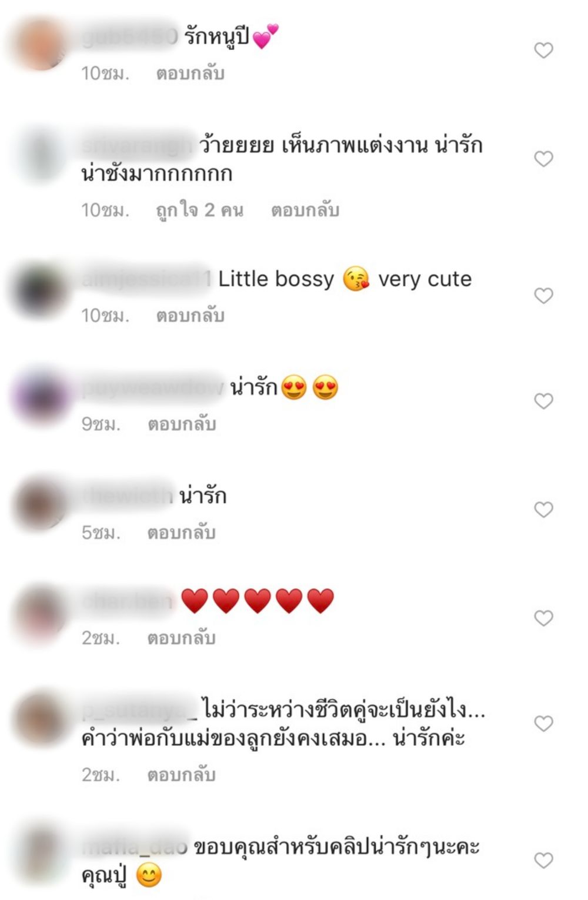Open "ถูกใจ 2 คน" likes list
Image resolution: width=588 pixels, height=900 pixels.
[x=199, y=210]
